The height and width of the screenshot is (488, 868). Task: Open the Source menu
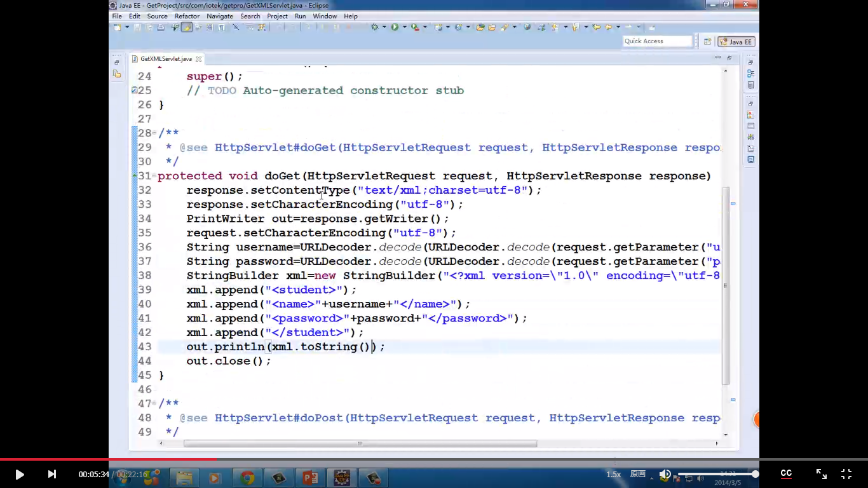157,16
